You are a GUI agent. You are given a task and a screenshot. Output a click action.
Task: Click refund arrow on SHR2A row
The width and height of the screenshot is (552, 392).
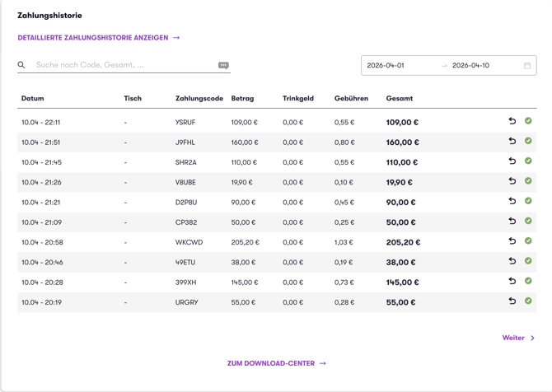(x=512, y=161)
